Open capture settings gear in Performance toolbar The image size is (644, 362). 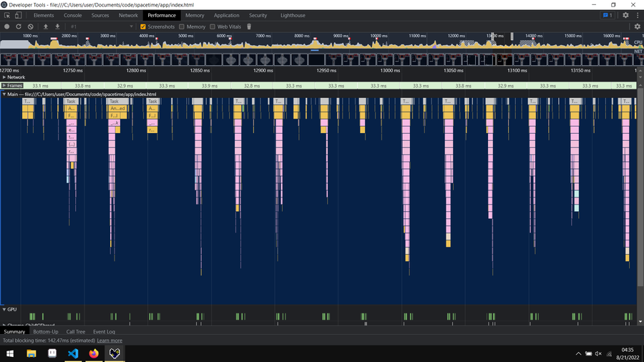[637, 26]
